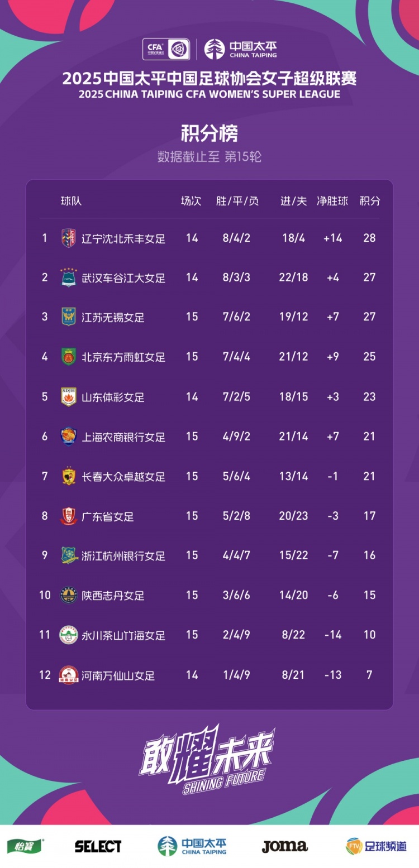Click the Beijing team crest icon
Screen dimensions: 419x868
point(68,357)
